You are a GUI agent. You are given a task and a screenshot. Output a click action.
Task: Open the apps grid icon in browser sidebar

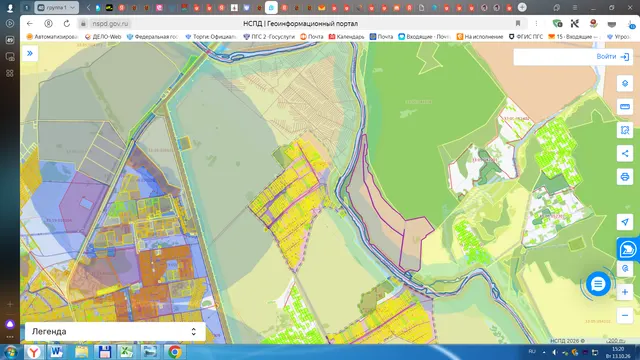click(10, 73)
